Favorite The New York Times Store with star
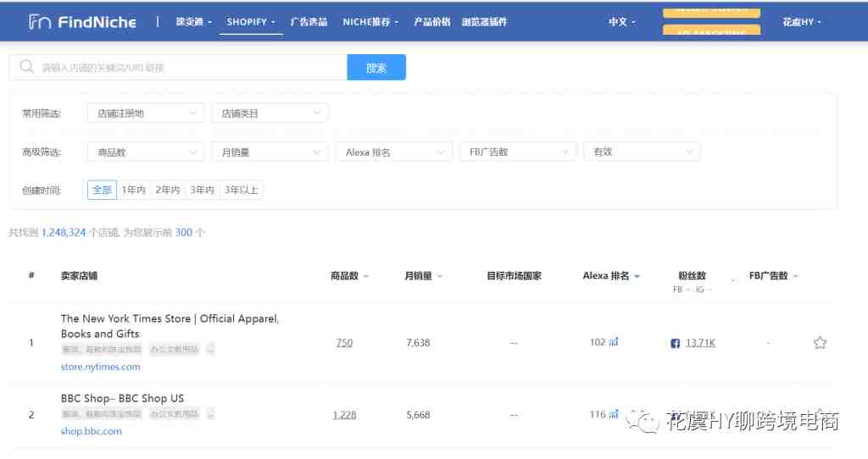This screenshot has height=459, width=868. (x=820, y=343)
